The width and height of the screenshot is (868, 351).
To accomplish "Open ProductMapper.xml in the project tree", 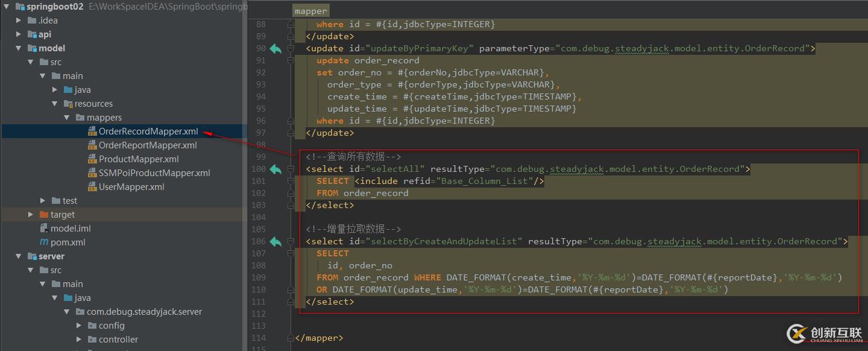I will pos(139,159).
